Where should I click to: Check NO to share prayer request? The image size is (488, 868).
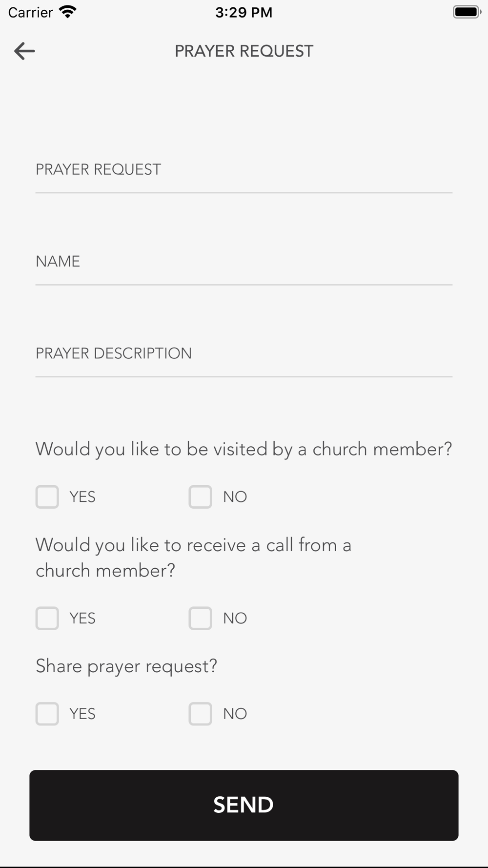pos(201,714)
